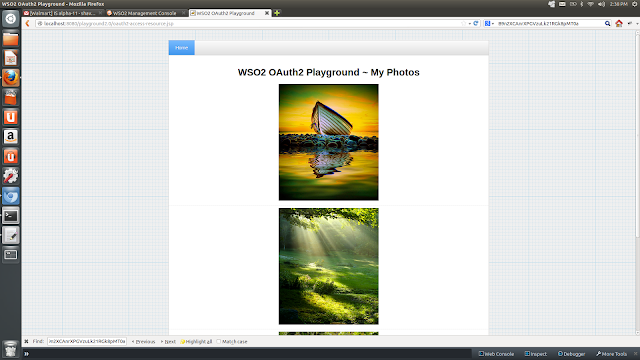Reload the page with the refresh icon

coord(476,24)
